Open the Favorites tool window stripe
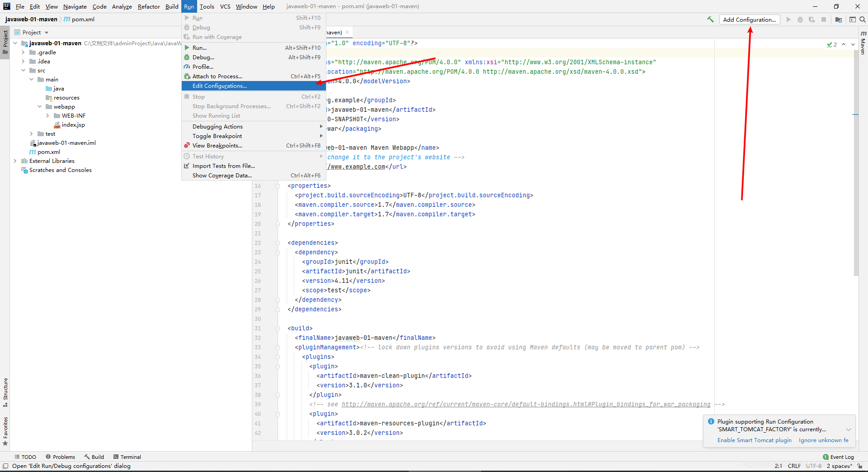The width and height of the screenshot is (868, 472). pos(5,431)
